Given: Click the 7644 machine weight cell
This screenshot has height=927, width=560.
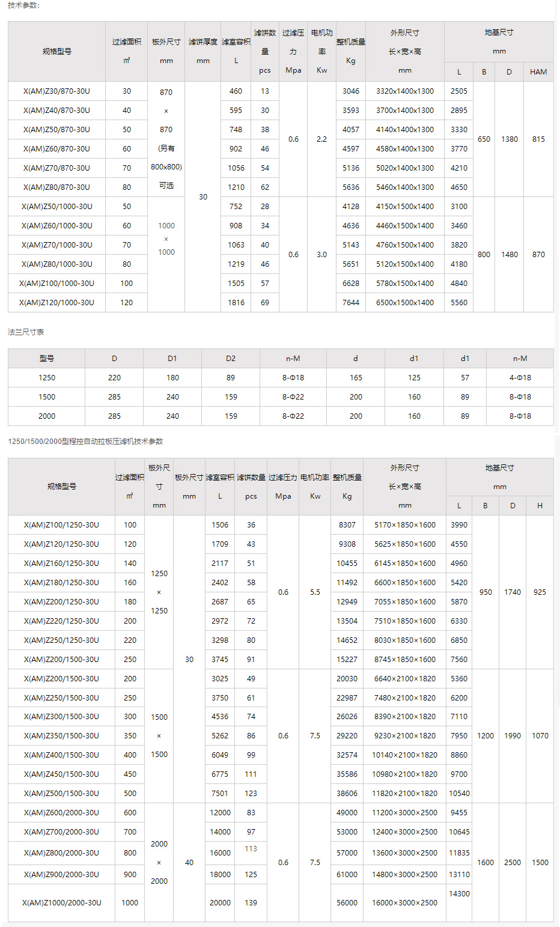Looking at the screenshot, I should pos(350,303).
